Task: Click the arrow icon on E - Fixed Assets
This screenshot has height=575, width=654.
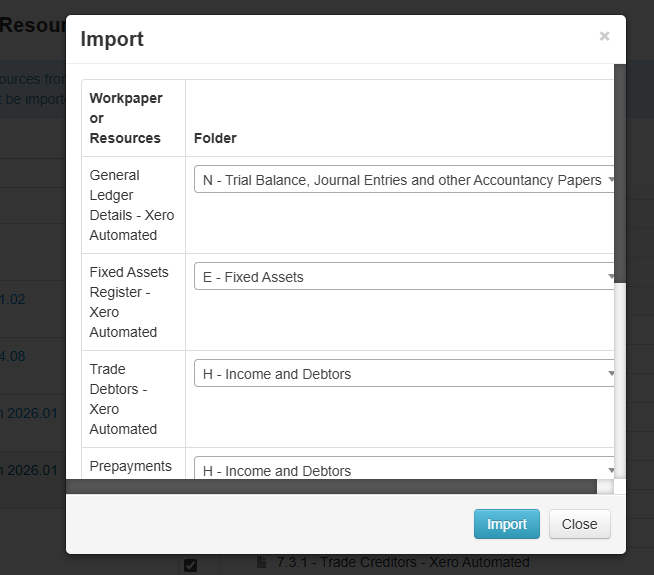Action: pos(611,277)
